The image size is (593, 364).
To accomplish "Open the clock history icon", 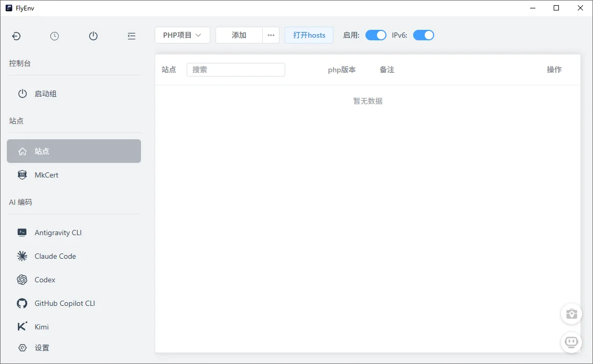I will point(55,36).
